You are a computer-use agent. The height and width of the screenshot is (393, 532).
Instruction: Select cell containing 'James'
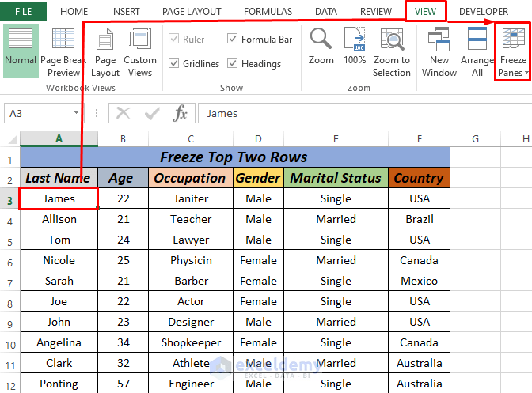(x=59, y=198)
